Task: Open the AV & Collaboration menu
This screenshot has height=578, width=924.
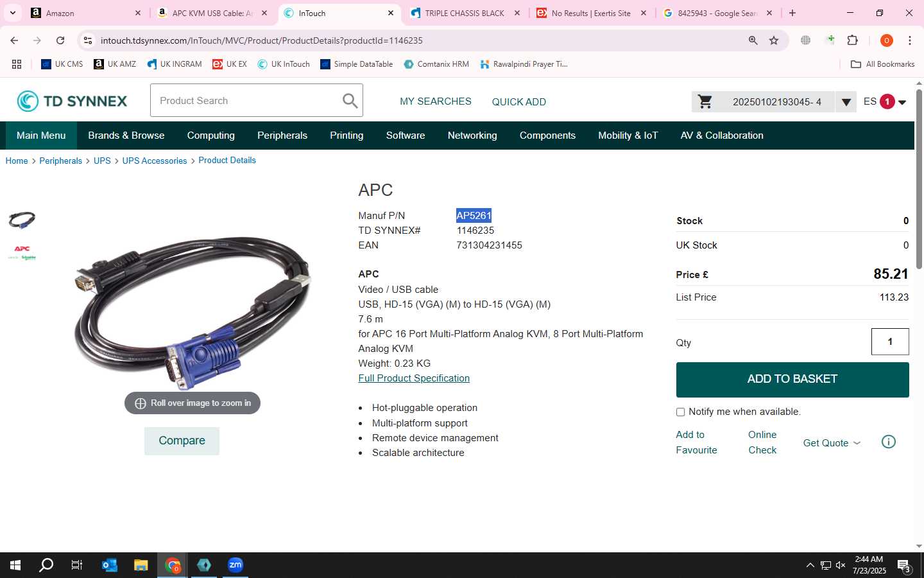Action: click(x=722, y=136)
